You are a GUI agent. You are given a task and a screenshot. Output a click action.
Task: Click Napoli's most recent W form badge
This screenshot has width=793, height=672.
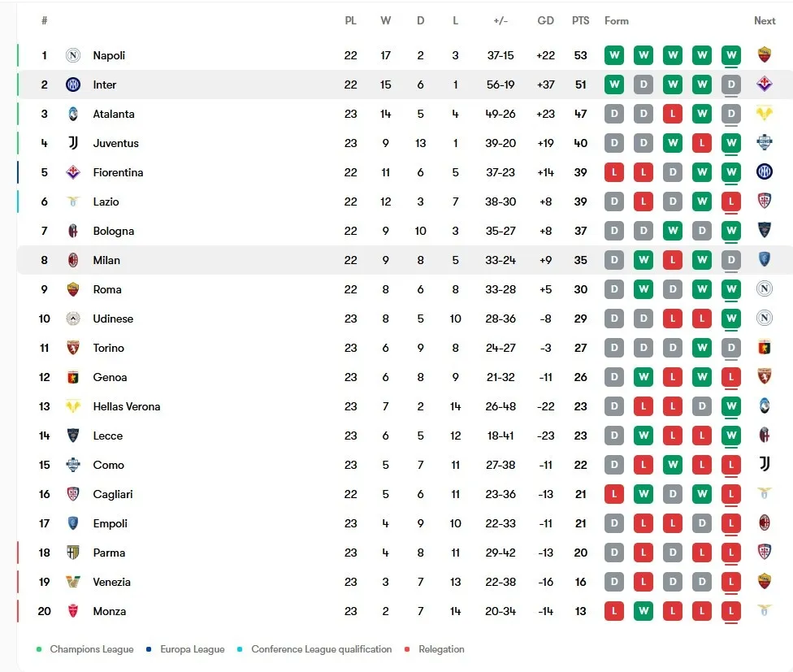tap(731, 55)
